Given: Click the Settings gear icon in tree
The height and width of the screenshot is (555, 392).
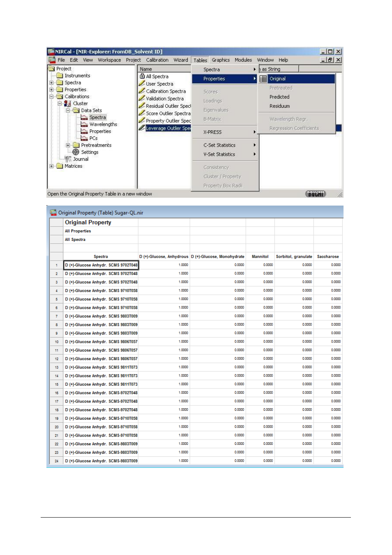Looking at the screenshot, I should pyautogui.click(x=76, y=152).
